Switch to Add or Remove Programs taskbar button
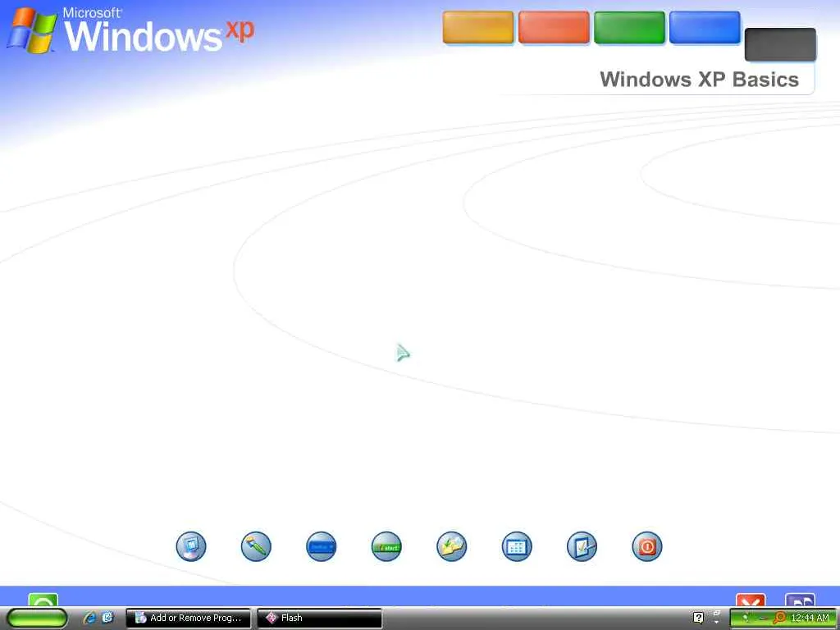840x630 pixels. point(188,618)
